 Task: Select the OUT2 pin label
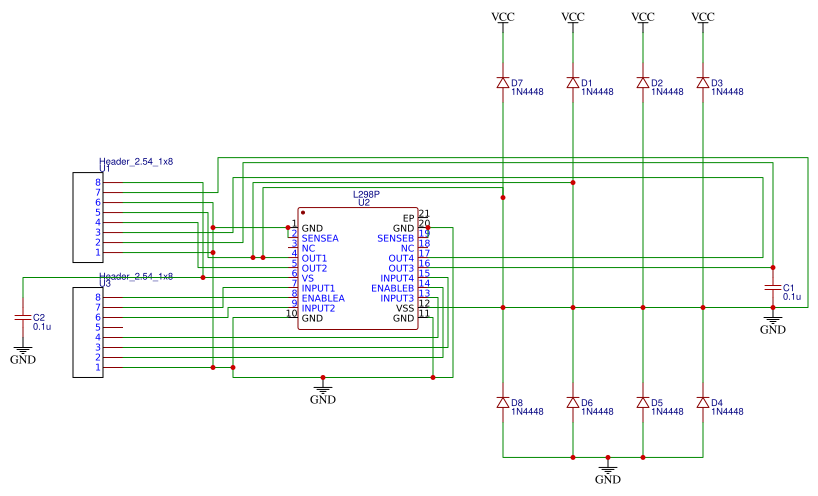pos(314,268)
